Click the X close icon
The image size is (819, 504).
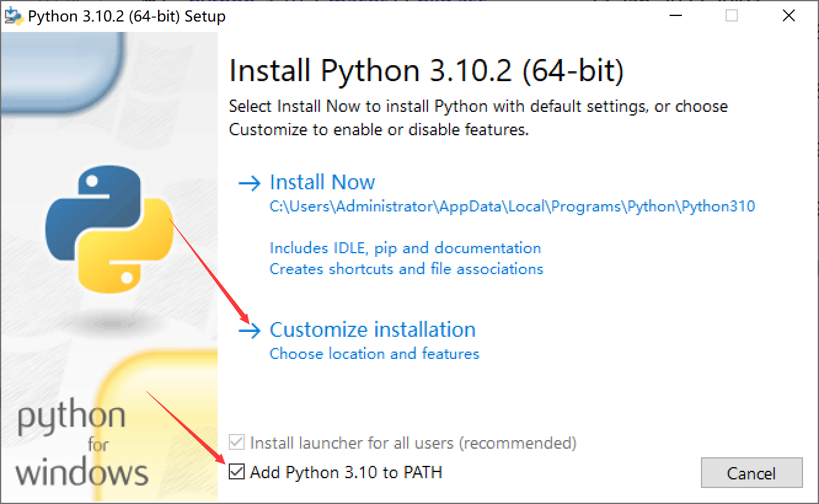pos(789,15)
